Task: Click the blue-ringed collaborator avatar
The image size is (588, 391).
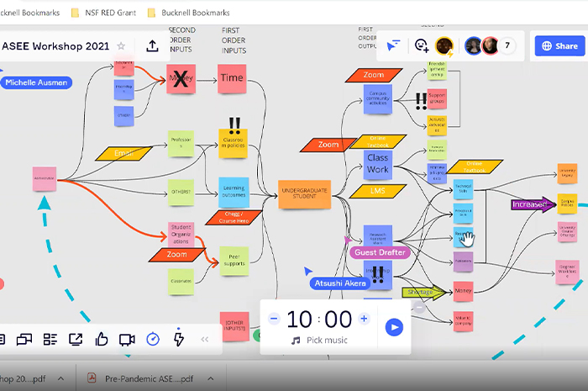Action: [x=473, y=46]
